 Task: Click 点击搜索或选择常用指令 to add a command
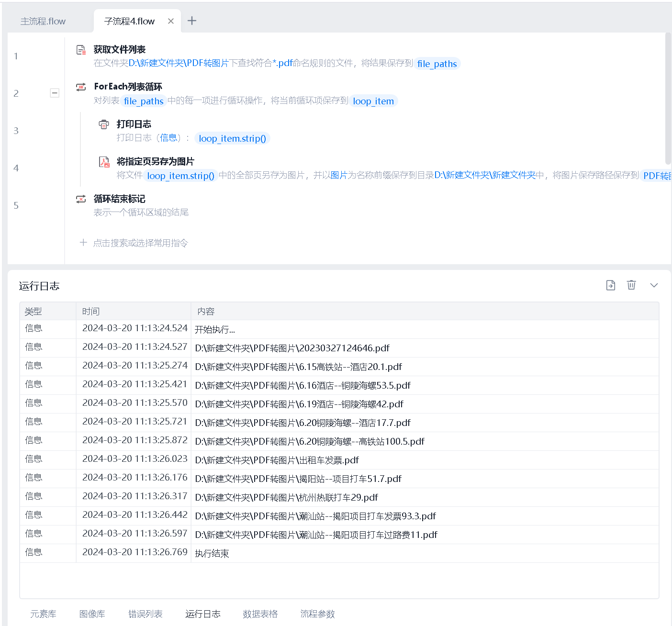tap(140, 243)
